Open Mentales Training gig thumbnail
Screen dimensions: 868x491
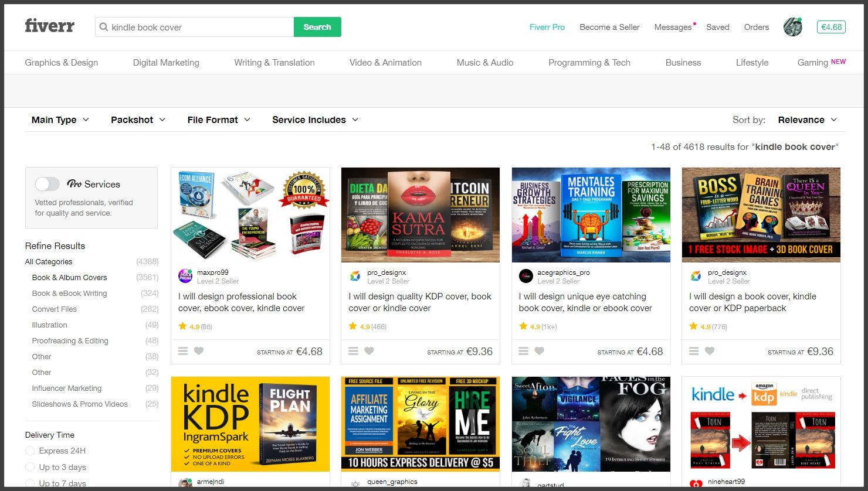pyautogui.click(x=591, y=215)
